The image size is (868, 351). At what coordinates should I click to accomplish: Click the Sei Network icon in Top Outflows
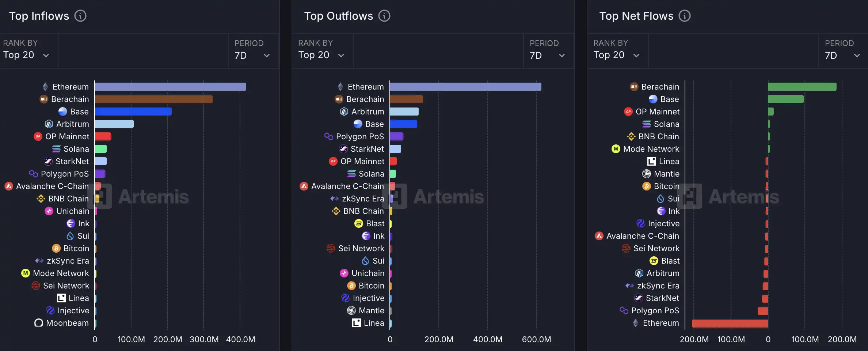pyautogui.click(x=331, y=248)
